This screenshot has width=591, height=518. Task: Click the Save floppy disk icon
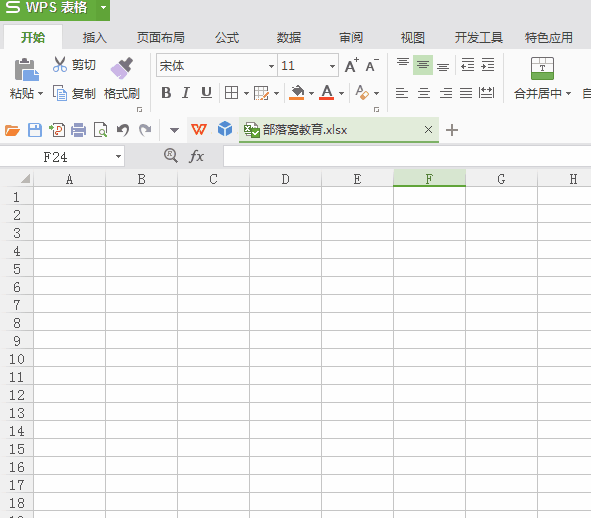(35, 130)
